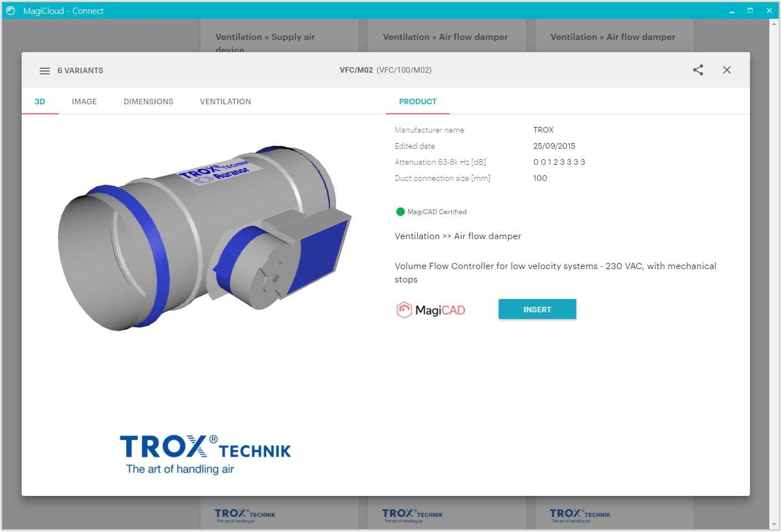Maximize the MagiCloud Connect window
The height and width of the screenshot is (532, 781).
tap(750, 11)
